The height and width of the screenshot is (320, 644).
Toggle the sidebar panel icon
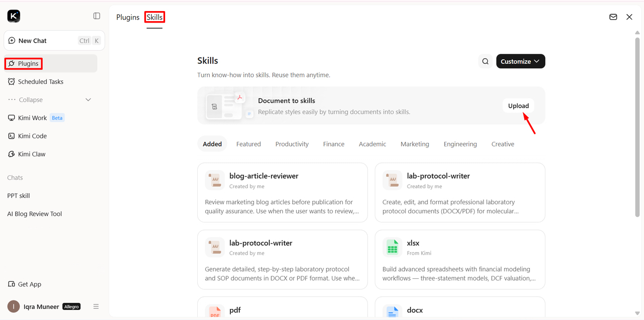tap(97, 16)
